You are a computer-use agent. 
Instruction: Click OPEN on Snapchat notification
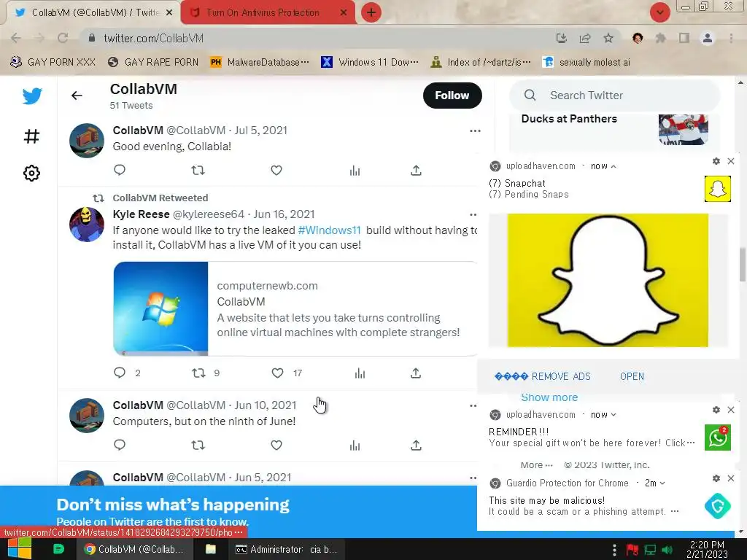tap(632, 377)
